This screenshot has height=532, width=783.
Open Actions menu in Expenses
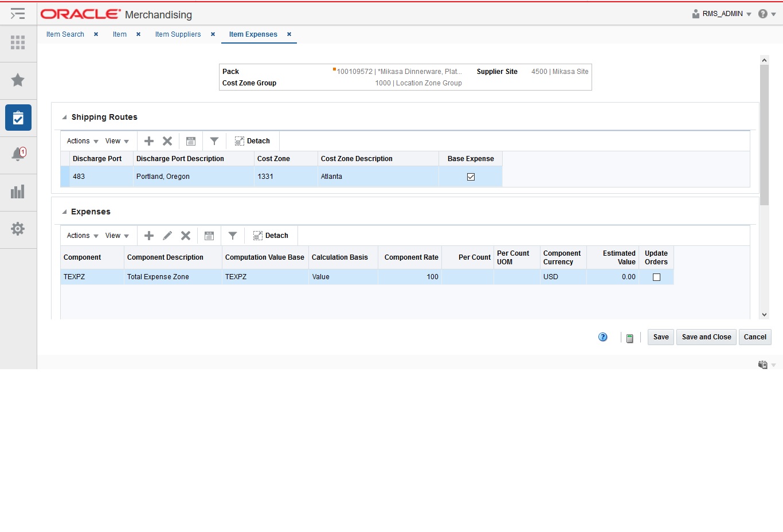coord(83,236)
